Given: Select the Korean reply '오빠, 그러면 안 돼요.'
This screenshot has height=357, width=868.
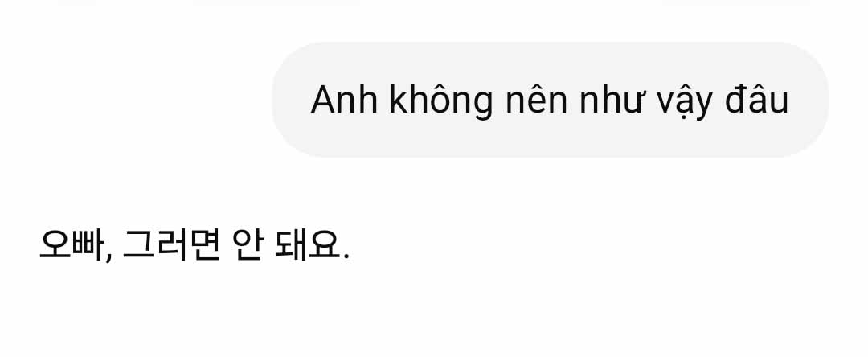Looking at the screenshot, I should click(x=194, y=244).
